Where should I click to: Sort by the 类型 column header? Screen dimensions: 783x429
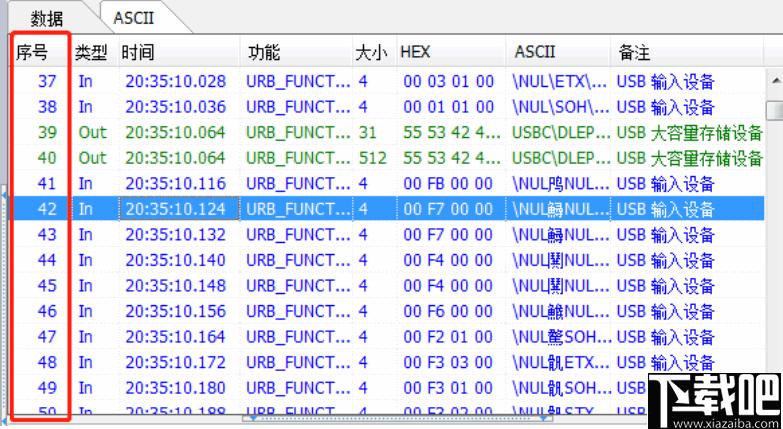[x=93, y=52]
